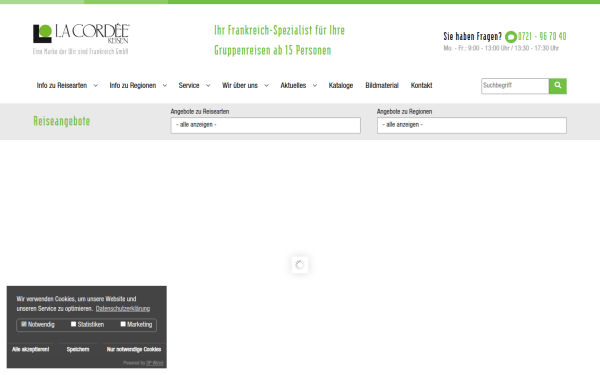This screenshot has width=600, height=375.
Task: Open Kontakt page
Action: pyautogui.click(x=421, y=85)
